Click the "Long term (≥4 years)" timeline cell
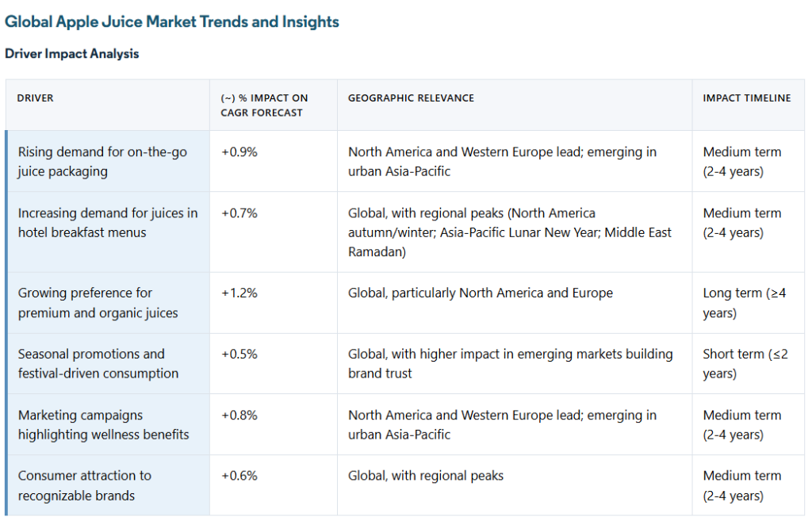Image resolution: width=812 pixels, height=525 pixels. (745, 303)
